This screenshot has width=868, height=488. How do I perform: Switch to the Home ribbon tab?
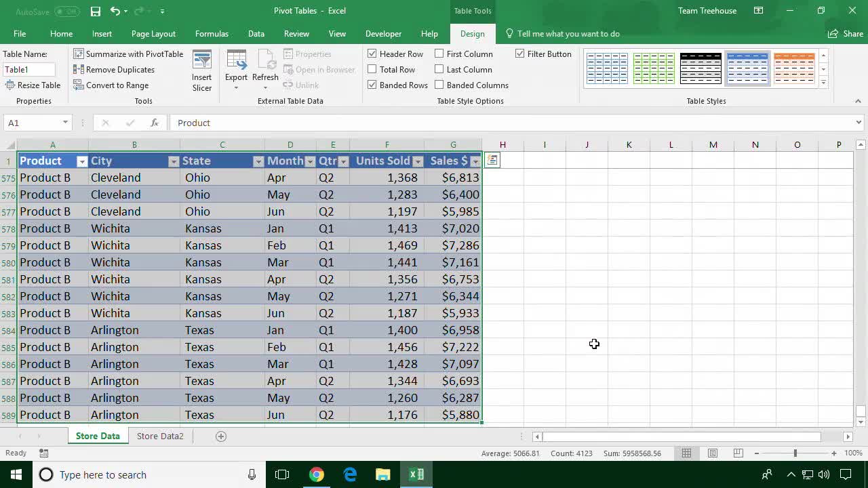pos(61,34)
